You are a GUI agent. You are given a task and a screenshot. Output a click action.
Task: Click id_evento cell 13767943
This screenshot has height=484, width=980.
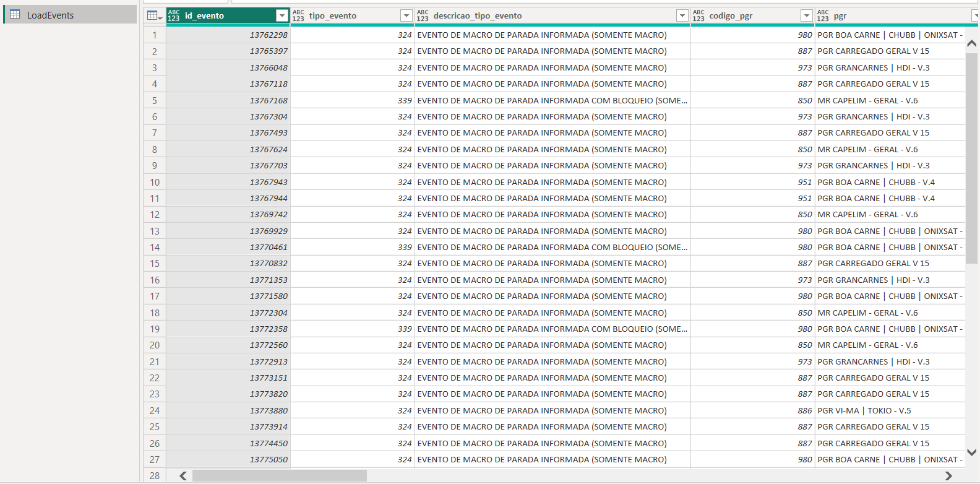point(228,182)
